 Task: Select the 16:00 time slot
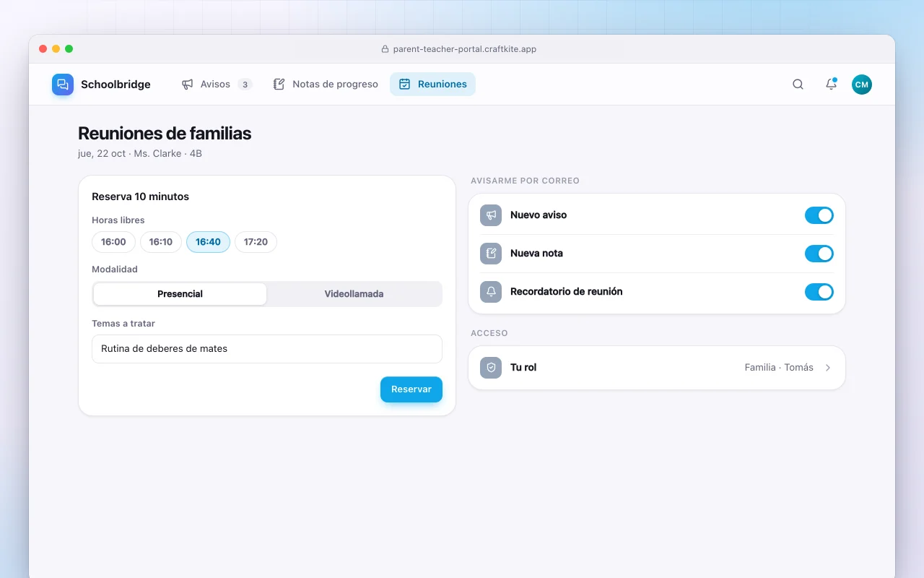113,242
